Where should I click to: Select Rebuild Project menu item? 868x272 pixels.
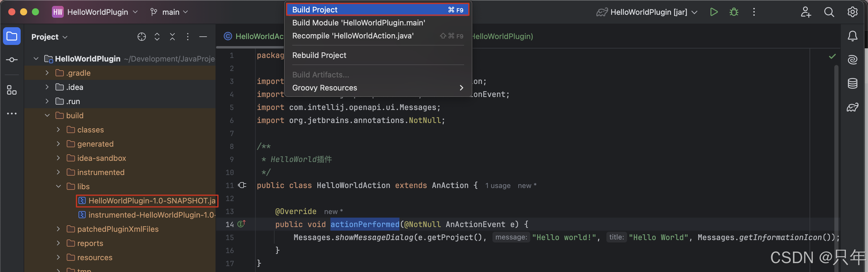[x=377, y=55]
